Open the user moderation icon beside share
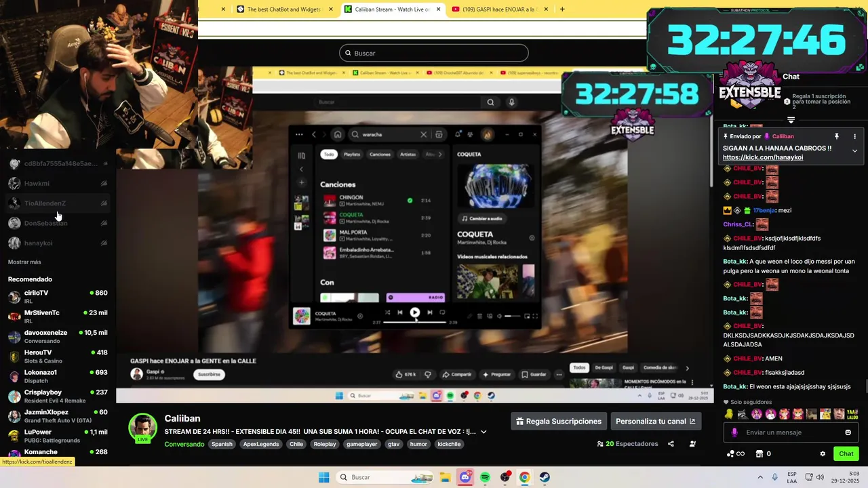This screenshot has height=488, width=868. coord(692,444)
